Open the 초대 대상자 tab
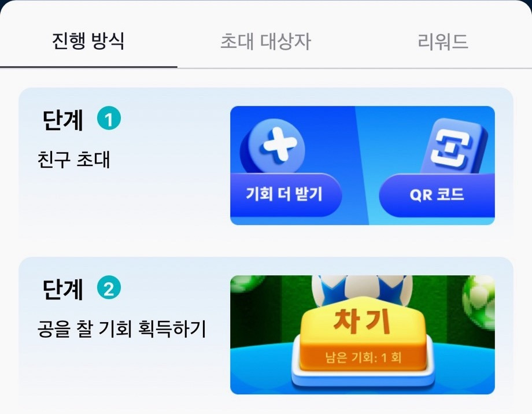The image size is (532, 414). pos(265,42)
